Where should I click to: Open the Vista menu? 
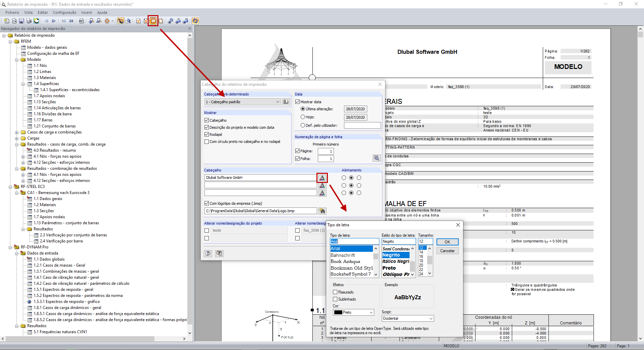(x=28, y=12)
